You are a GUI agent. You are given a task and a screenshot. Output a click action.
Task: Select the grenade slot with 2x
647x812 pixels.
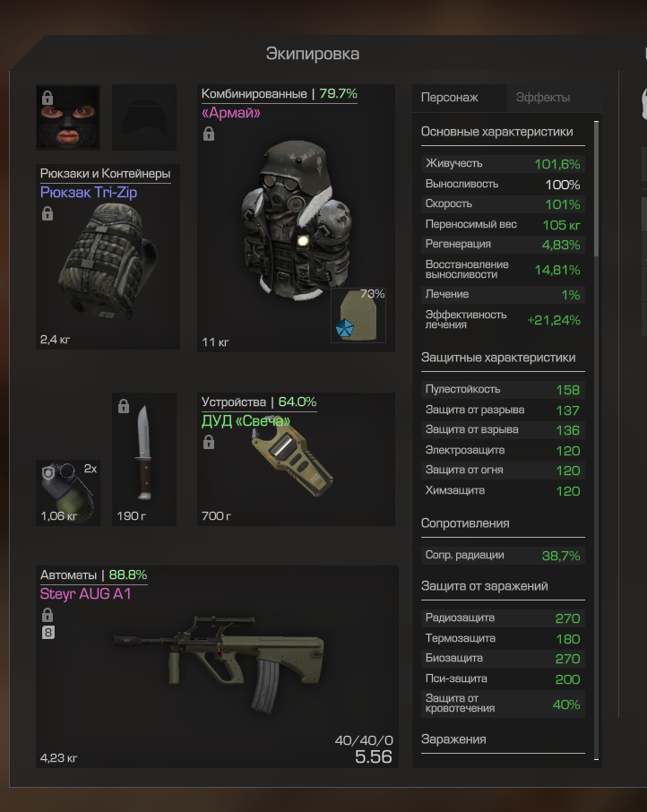click(68, 493)
